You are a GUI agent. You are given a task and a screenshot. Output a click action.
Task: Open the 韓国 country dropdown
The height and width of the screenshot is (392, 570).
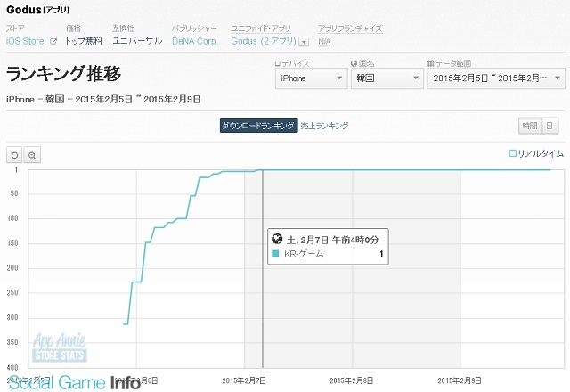point(387,78)
